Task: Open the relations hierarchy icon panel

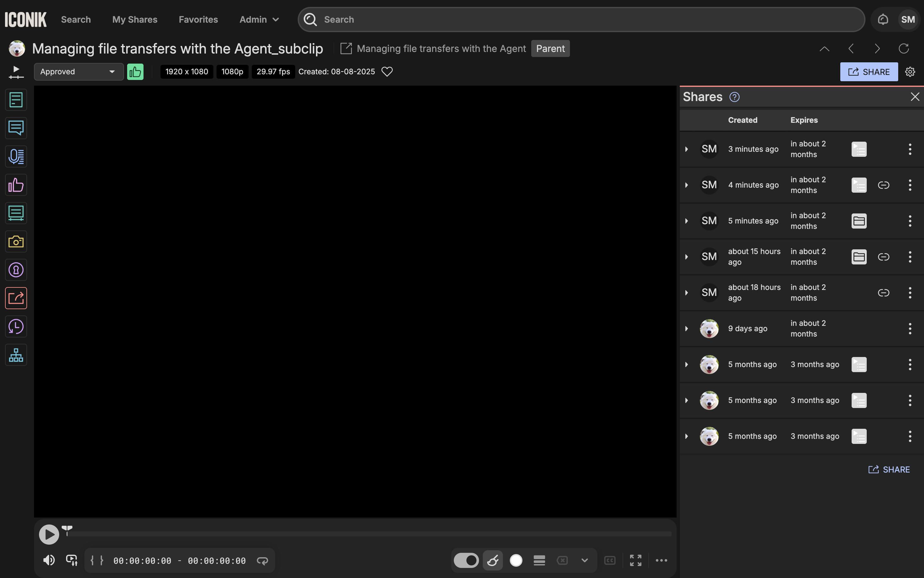Action: [x=16, y=355]
